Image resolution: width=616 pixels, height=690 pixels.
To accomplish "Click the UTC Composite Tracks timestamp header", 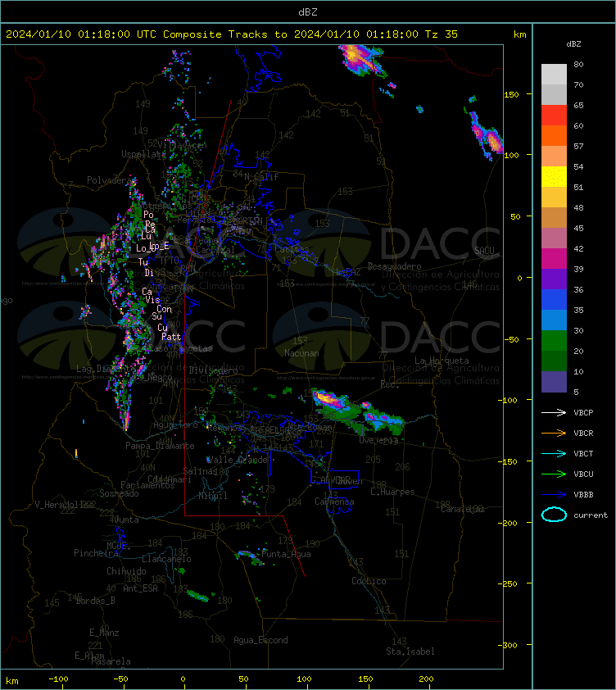I will pos(232,34).
